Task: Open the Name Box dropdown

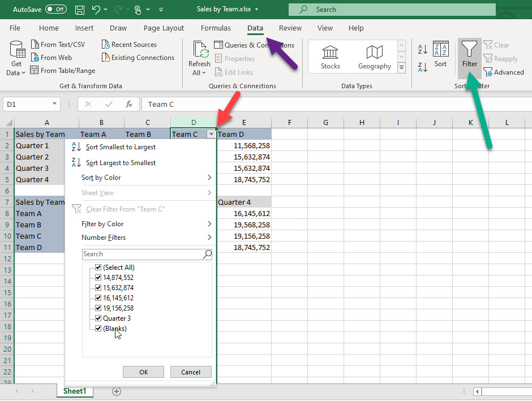Action: pos(55,104)
